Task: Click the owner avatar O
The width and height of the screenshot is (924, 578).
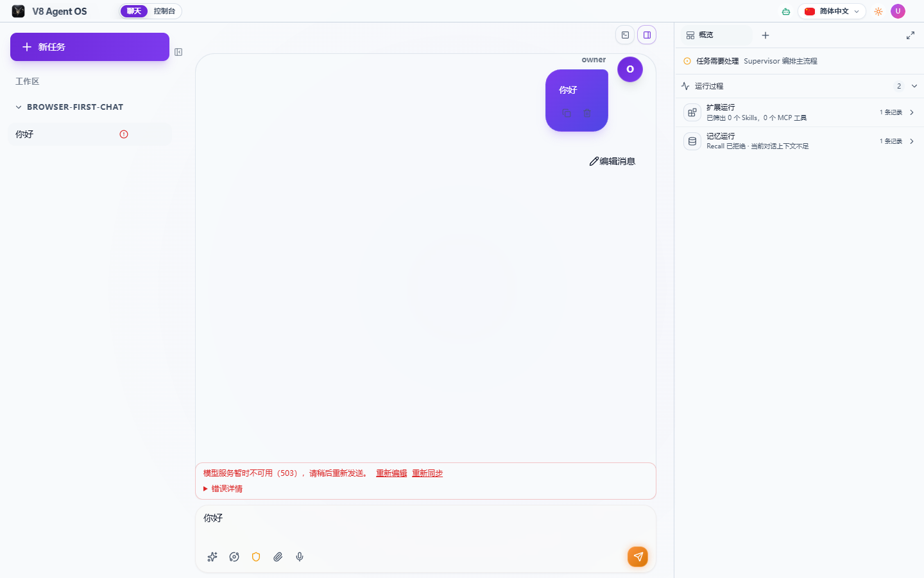Action: coord(630,69)
